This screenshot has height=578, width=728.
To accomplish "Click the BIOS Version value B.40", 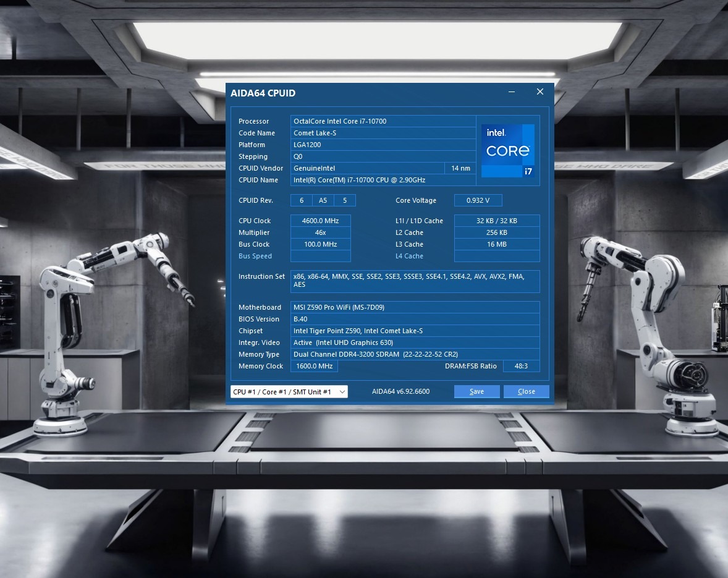I will click(415, 319).
